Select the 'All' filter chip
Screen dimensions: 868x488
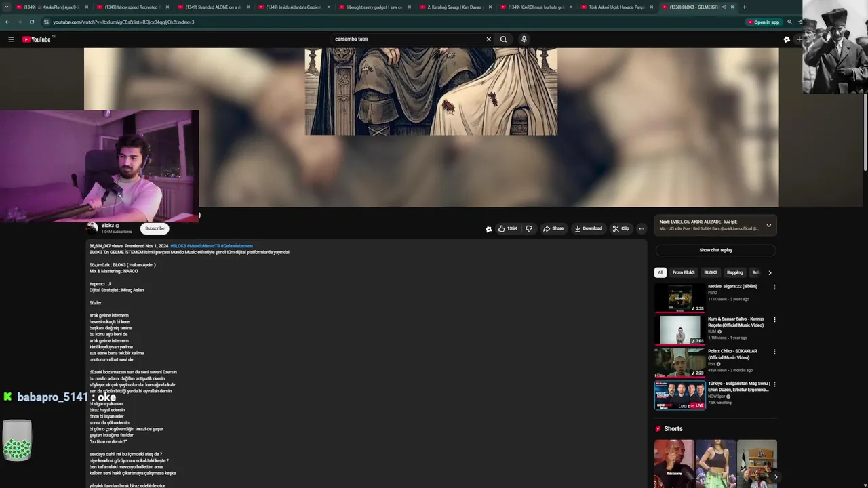coord(660,272)
